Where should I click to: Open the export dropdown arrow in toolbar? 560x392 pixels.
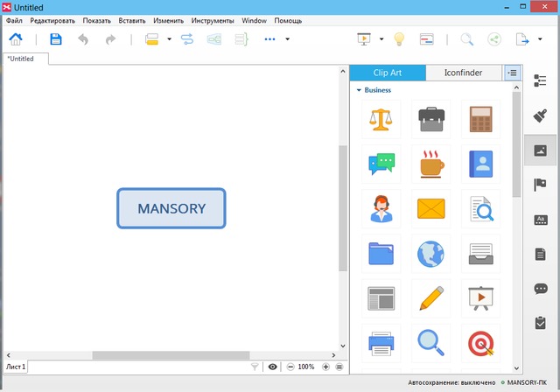[x=542, y=39]
